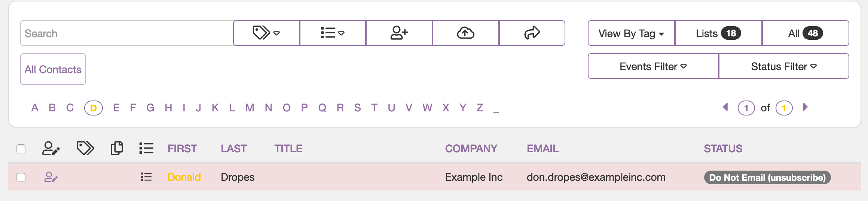This screenshot has width=868, height=201.
Task: Open the Status Filter dropdown
Action: [784, 66]
